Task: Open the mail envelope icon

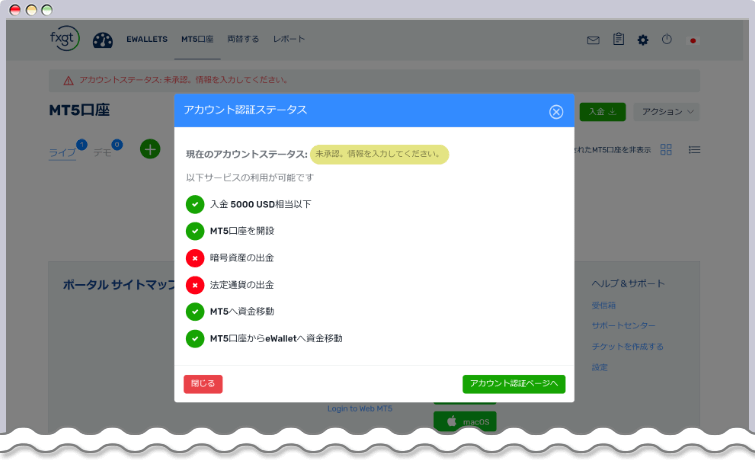Action: 593,40
